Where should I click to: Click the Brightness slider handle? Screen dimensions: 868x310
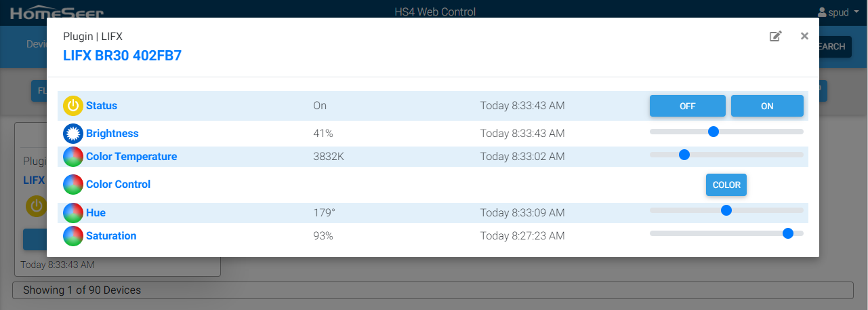(x=713, y=132)
